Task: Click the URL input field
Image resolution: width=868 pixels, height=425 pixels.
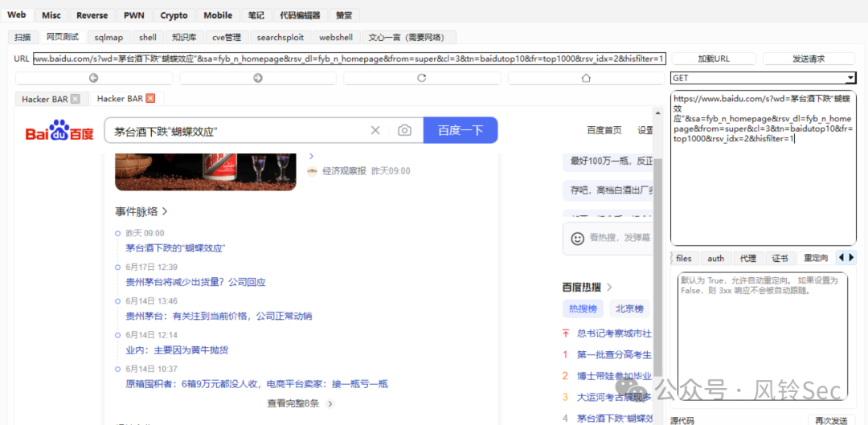Action: pos(350,59)
